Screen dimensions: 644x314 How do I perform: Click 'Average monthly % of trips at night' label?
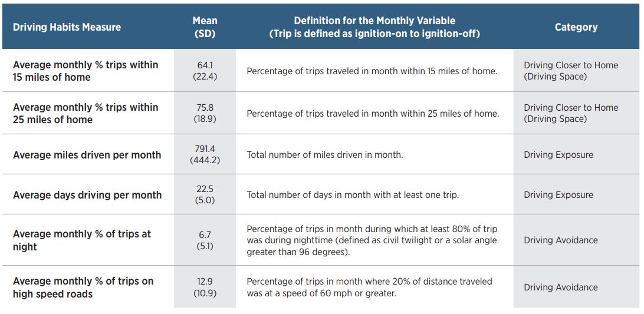(x=82, y=240)
